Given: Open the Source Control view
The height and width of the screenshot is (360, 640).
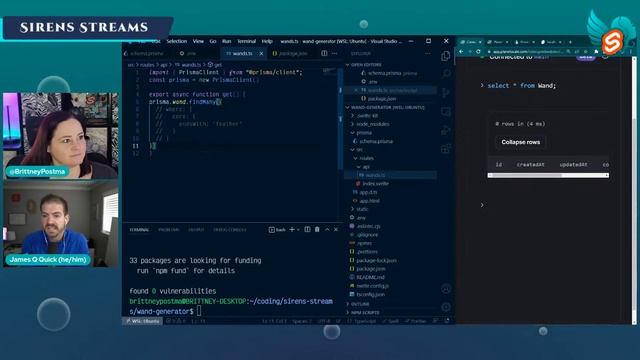Looking at the screenshot, I should [446, 93].
